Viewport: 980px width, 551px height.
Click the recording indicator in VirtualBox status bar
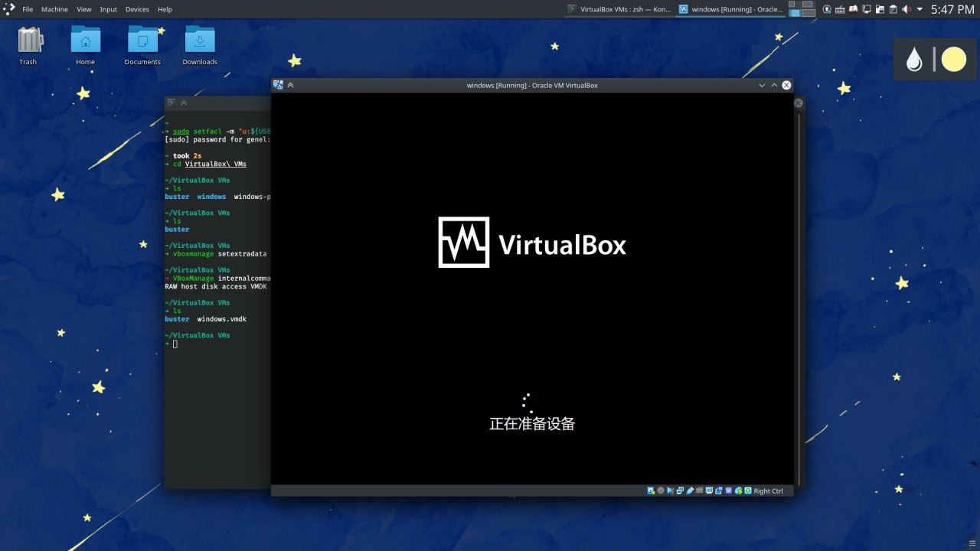[719, 491]
